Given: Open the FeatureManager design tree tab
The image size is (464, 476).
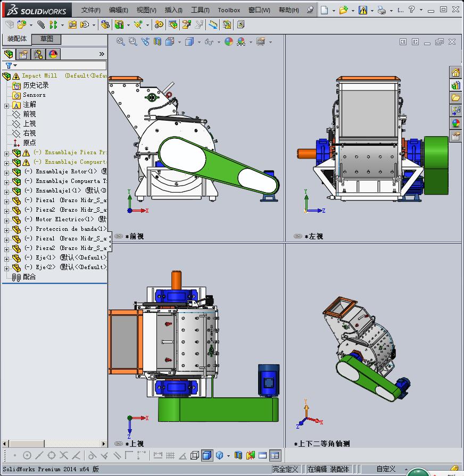Looking at the screenshot, I should point(9,54).
